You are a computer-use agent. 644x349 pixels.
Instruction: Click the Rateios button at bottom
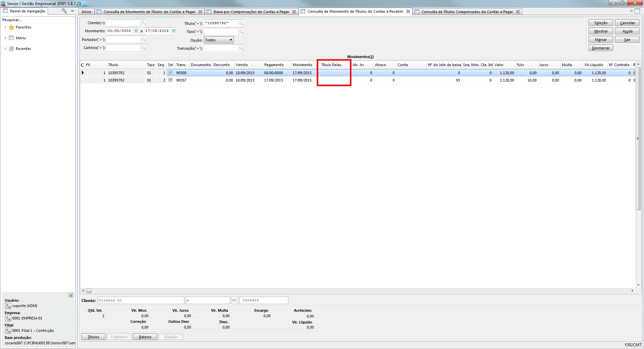click(x=145, y=337)
